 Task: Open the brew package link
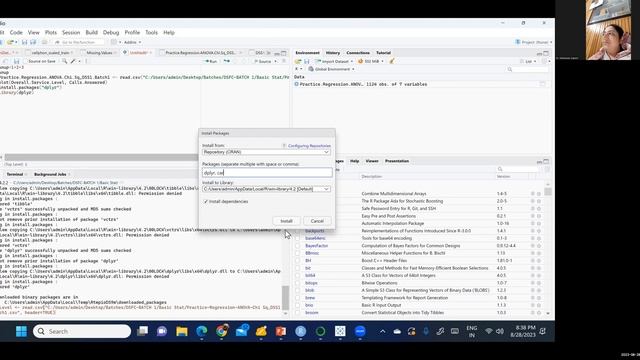click(310, 298)
